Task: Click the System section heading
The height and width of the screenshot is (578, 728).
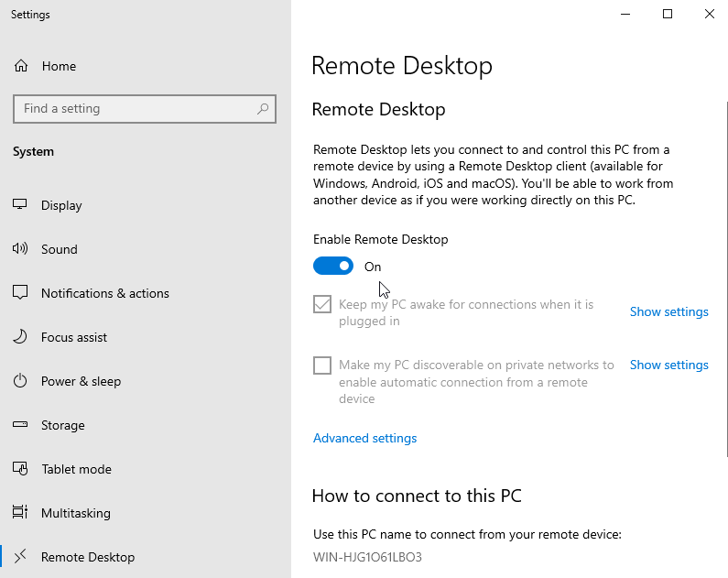Action: pos(33,152)
